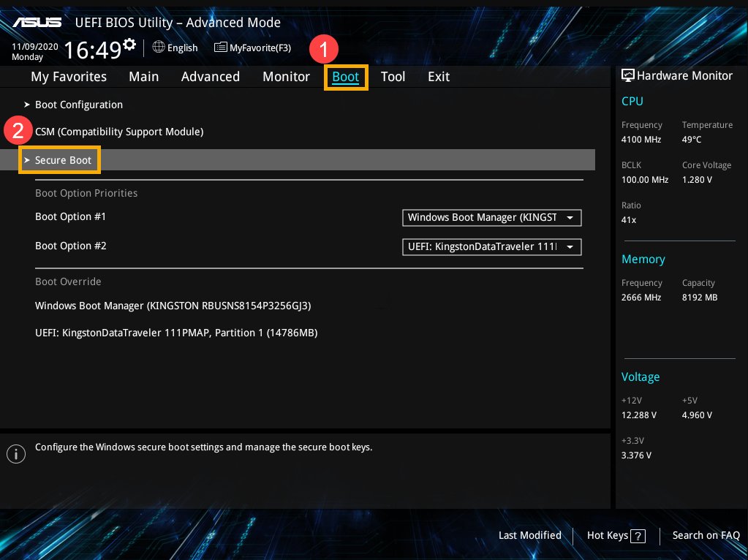Click the info circle icon near help text

click(16, 454)
